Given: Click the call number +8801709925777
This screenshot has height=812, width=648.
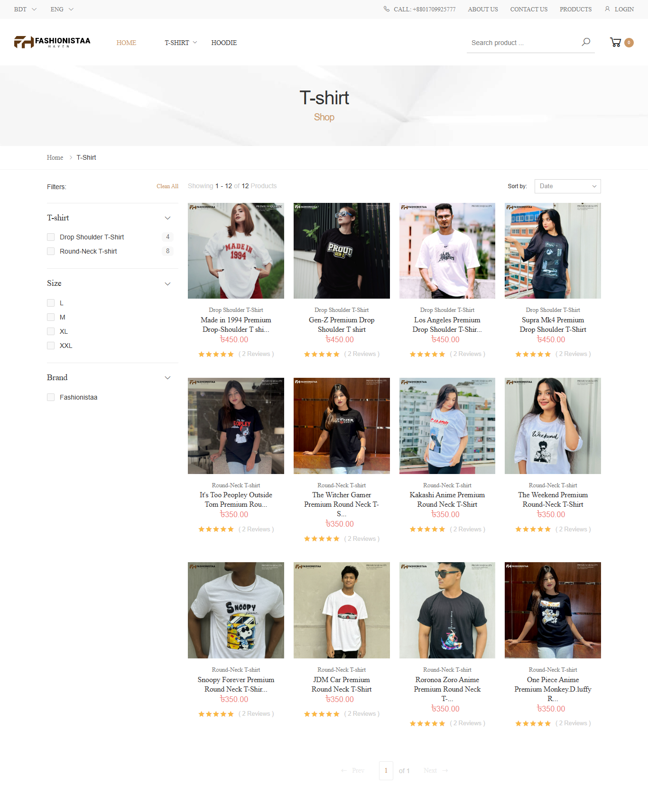Looking at the screenshot, I should click(x=434, y=9).
